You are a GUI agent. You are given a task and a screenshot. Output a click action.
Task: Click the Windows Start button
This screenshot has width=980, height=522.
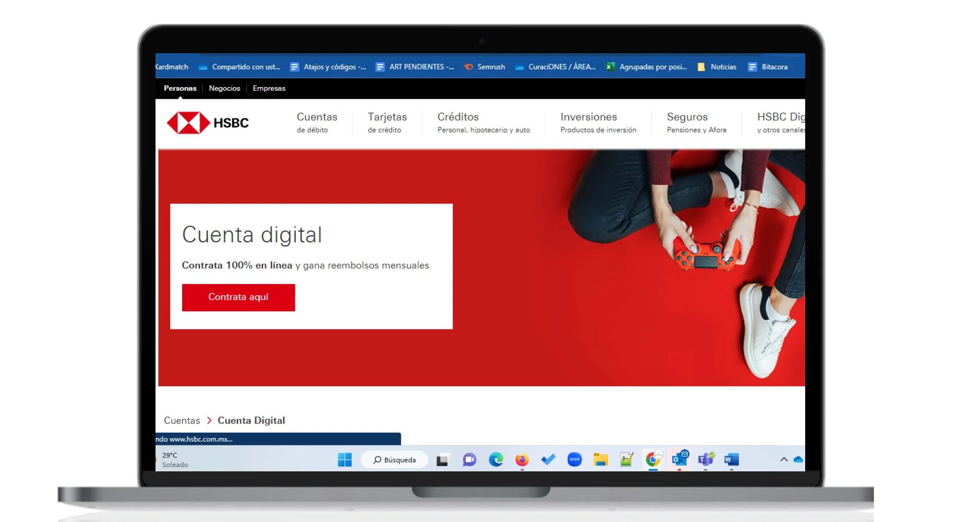point(344,460)
